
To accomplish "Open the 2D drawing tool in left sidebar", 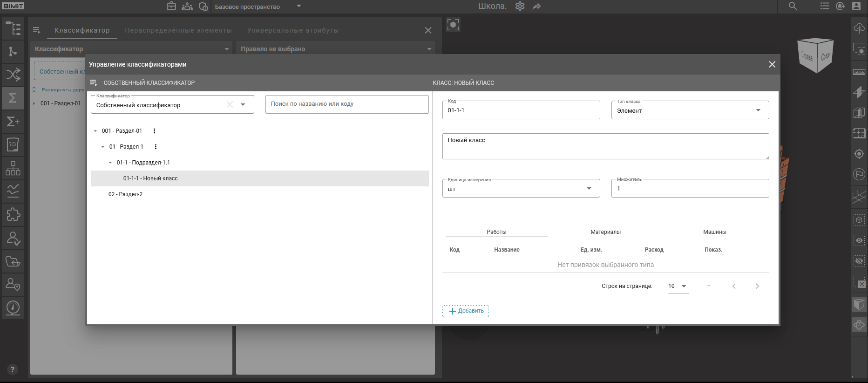I will pos(13,144).
